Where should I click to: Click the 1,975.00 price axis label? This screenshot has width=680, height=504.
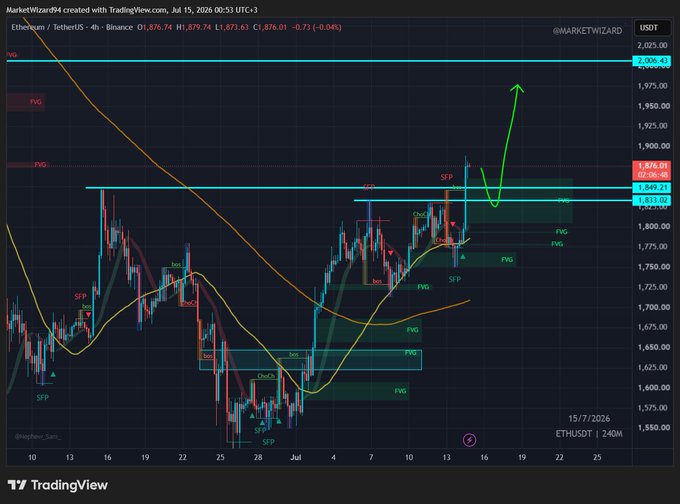(x=652, y=85)
